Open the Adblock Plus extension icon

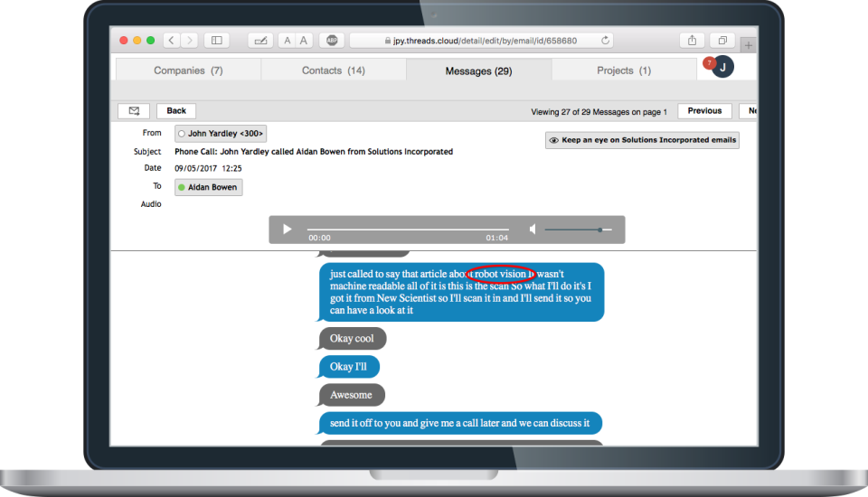332,41
